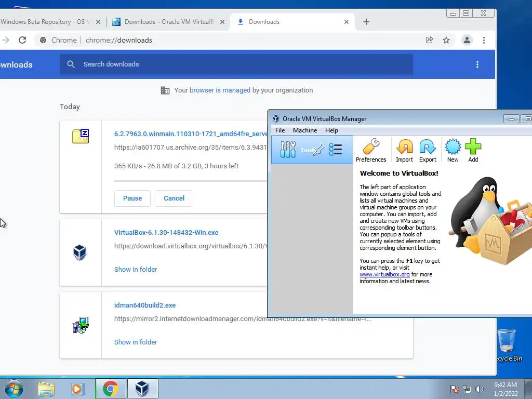This screenshot has width=532, height=399.
Task: Open VirtualBox Preferences
Action: click(x=371, y=150)
